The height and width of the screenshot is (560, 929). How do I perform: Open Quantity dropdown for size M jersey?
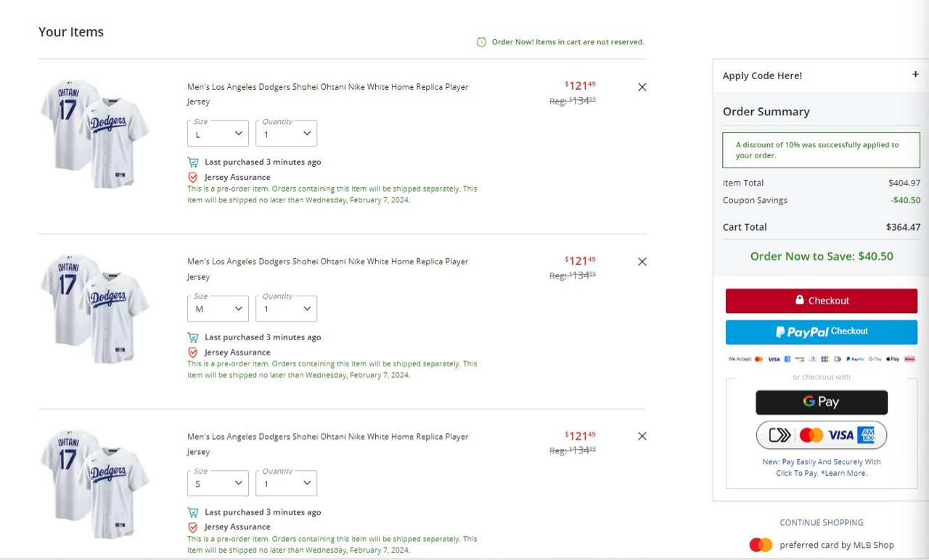point(286,308)
